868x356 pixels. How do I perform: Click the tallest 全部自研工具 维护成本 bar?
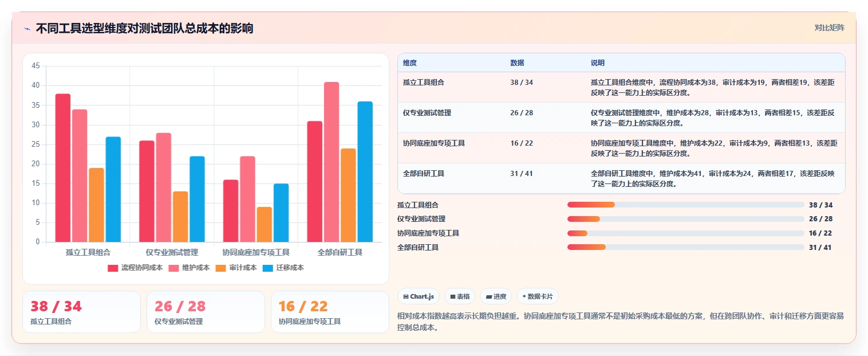[x=332, y=162]
